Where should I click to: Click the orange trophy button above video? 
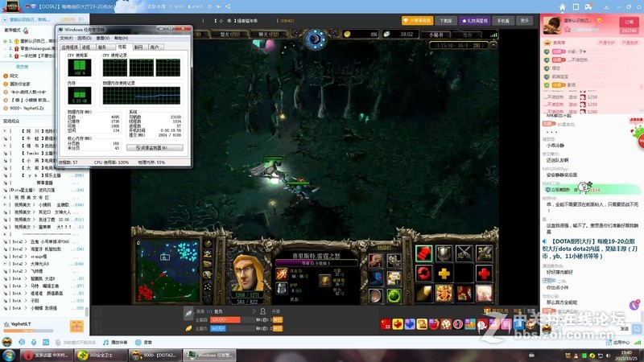[417, 21]
